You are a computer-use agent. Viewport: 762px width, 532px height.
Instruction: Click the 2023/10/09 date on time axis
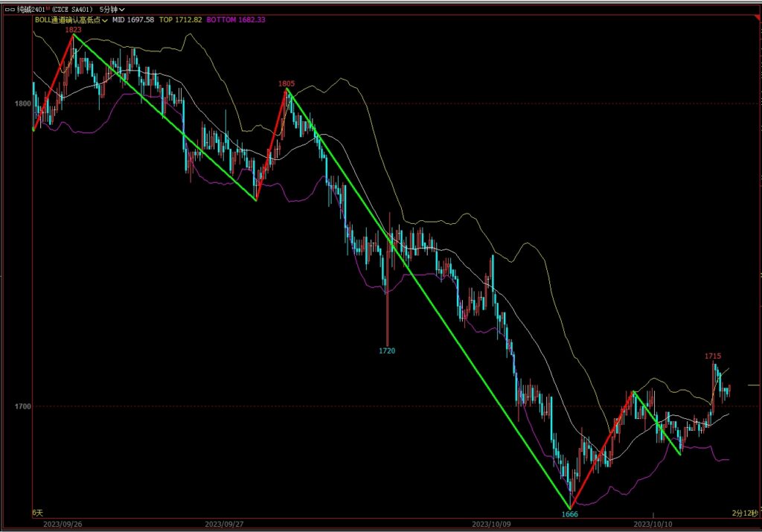493,524
